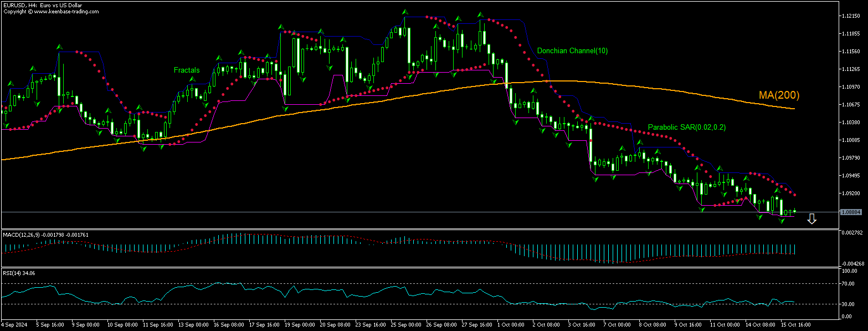Click the 4 Sep 2024 date label
Image resolution: width=868 pixels, height=331 pixels.
[x=13, y=324]
